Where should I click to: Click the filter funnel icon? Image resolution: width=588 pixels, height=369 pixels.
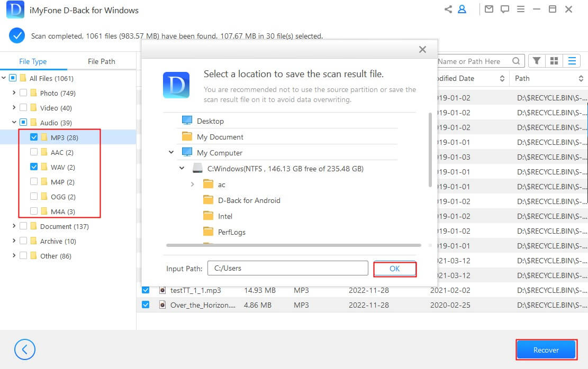[x=537, y=61]
